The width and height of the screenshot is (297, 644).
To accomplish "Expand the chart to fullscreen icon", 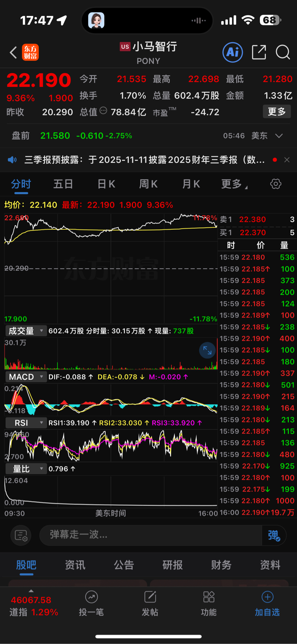I will (x=207, y=350).
